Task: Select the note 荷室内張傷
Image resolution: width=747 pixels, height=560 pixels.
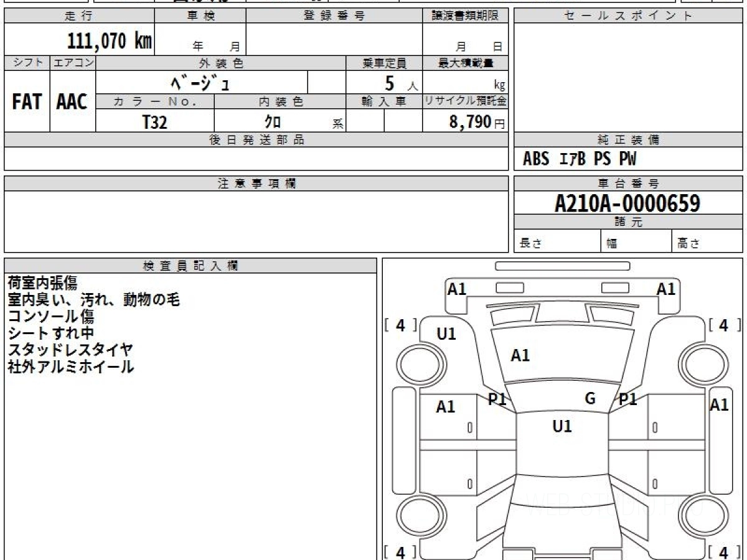Action: tap(43, 284)
